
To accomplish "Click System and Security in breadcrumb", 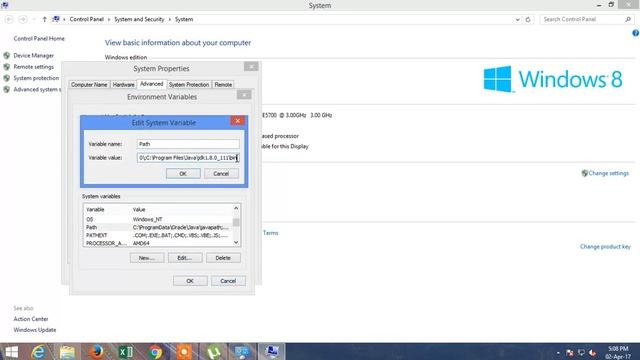I will [x=139, y=19].
